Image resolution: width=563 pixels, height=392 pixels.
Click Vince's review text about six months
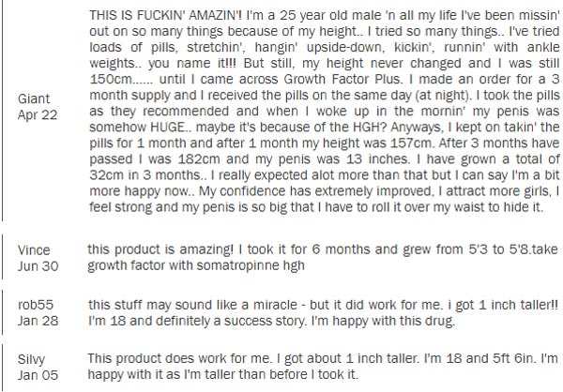coord(323,257)
